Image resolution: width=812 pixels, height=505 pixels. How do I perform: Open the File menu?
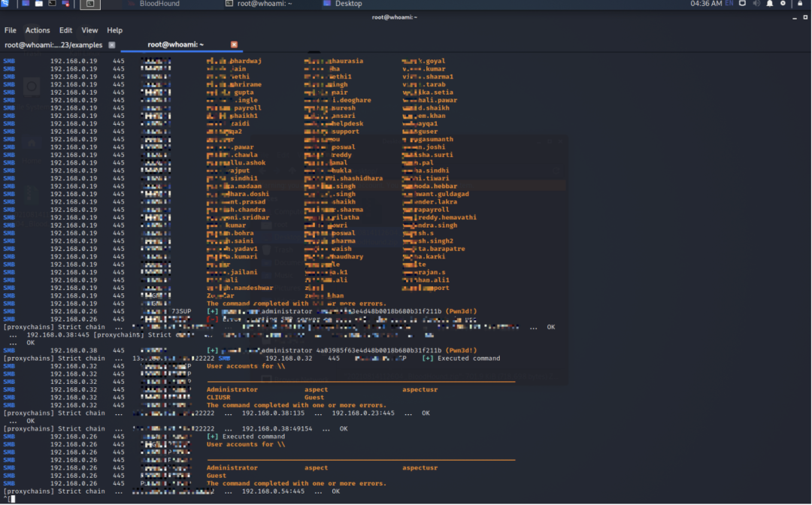click(11, 30)
